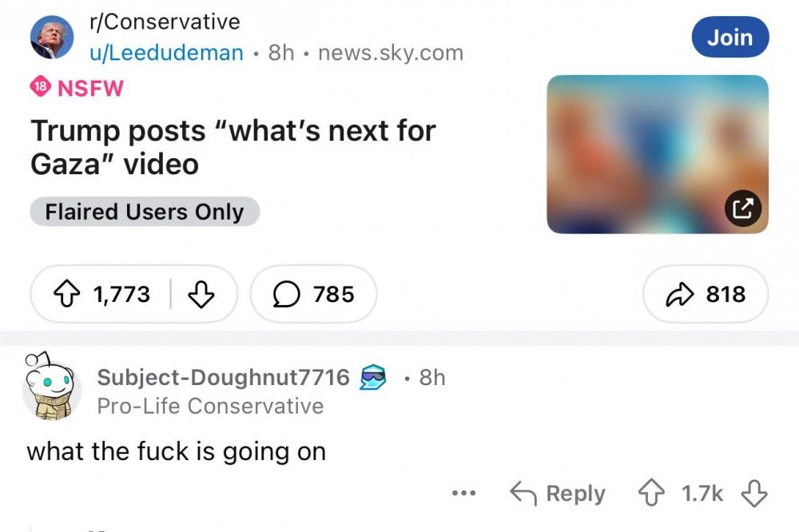Reply to the Subject-Doughnut7716 comment

click(x=558, y=494)
